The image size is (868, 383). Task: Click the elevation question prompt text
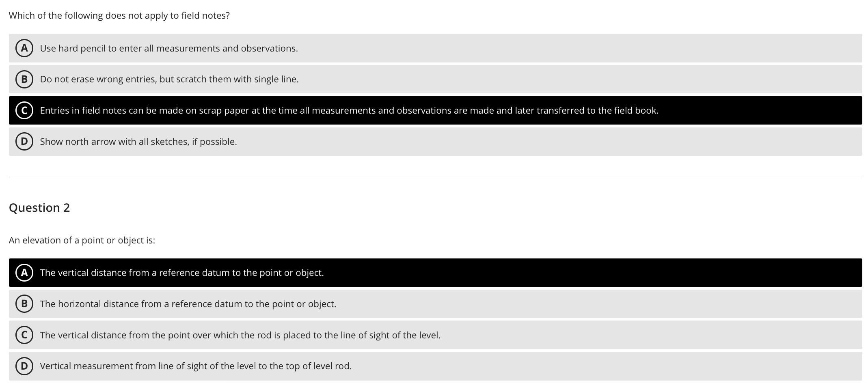(x=82, y=240)
